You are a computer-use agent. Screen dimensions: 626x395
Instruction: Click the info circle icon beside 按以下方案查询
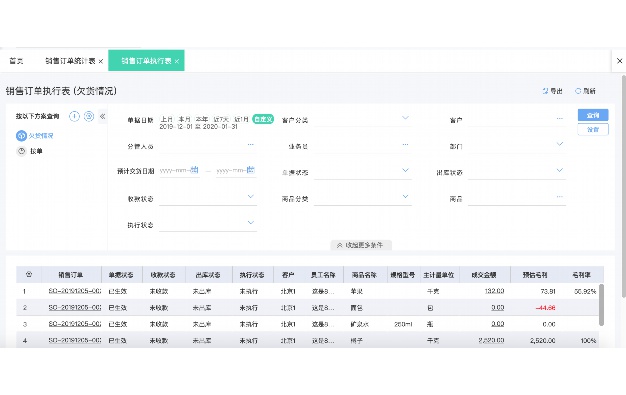click(x=74, y=116)
